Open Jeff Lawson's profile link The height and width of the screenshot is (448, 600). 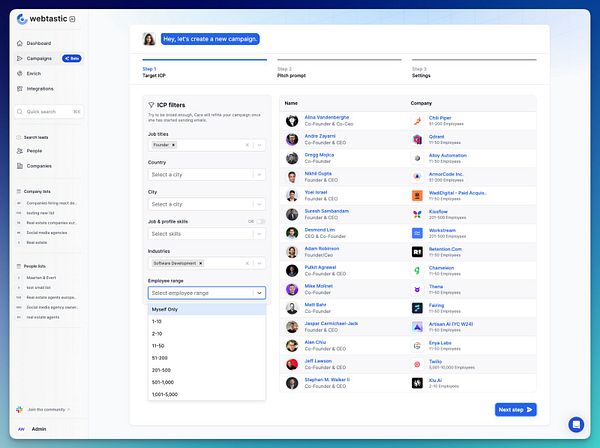click(x=318, y=361)
